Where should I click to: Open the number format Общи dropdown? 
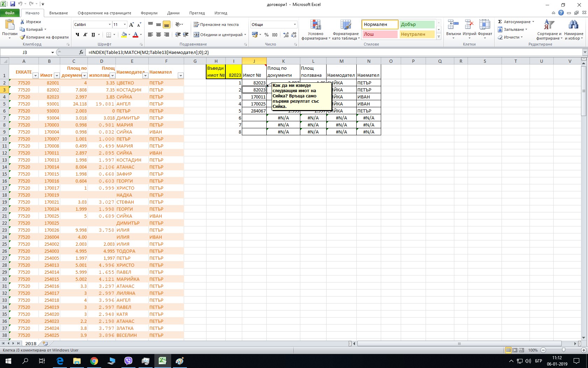(295, 25)
